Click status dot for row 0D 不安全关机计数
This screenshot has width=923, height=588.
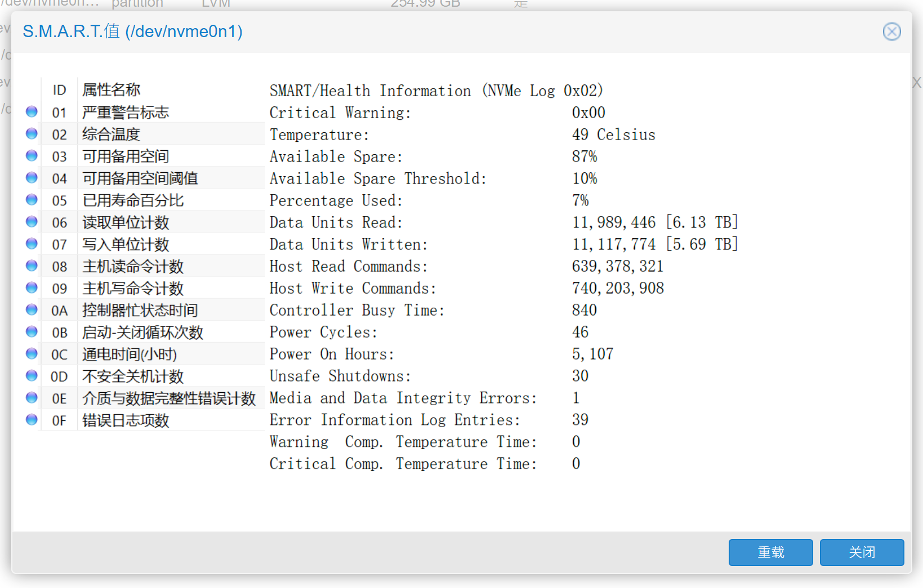32,375
